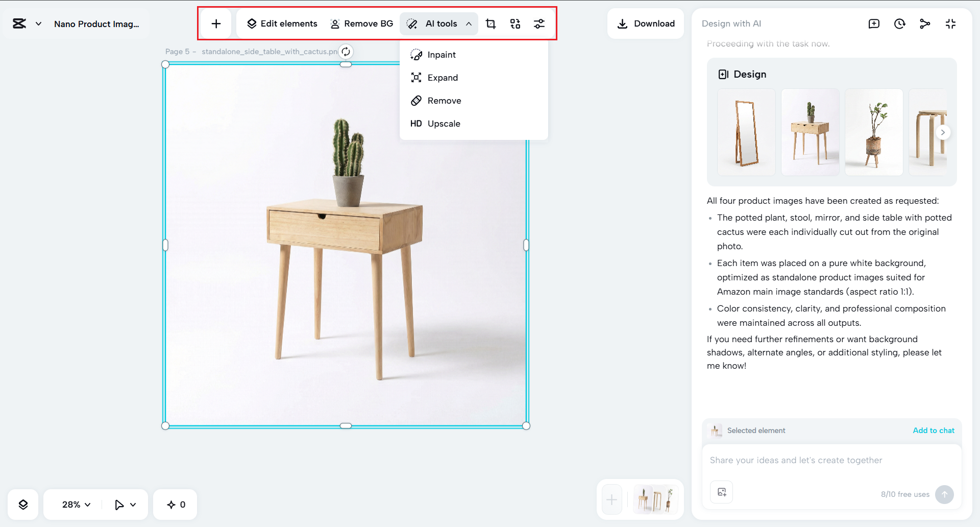Viewport: 980px width, 527px height.
Task: Select the potted plant design thumbnail
Action: (874, 132)
